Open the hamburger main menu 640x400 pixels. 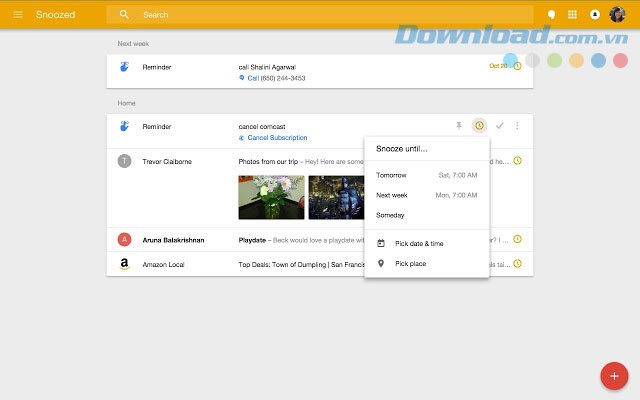coord(17,15)
